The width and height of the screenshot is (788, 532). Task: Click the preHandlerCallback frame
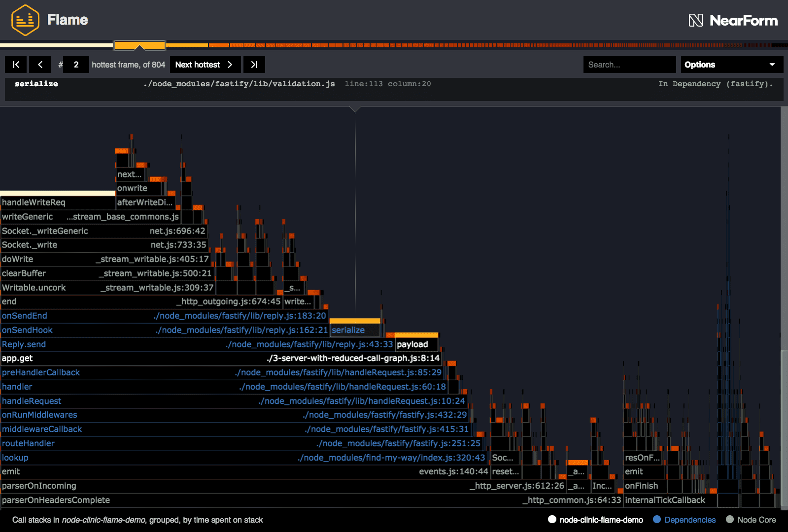(222, 372)
